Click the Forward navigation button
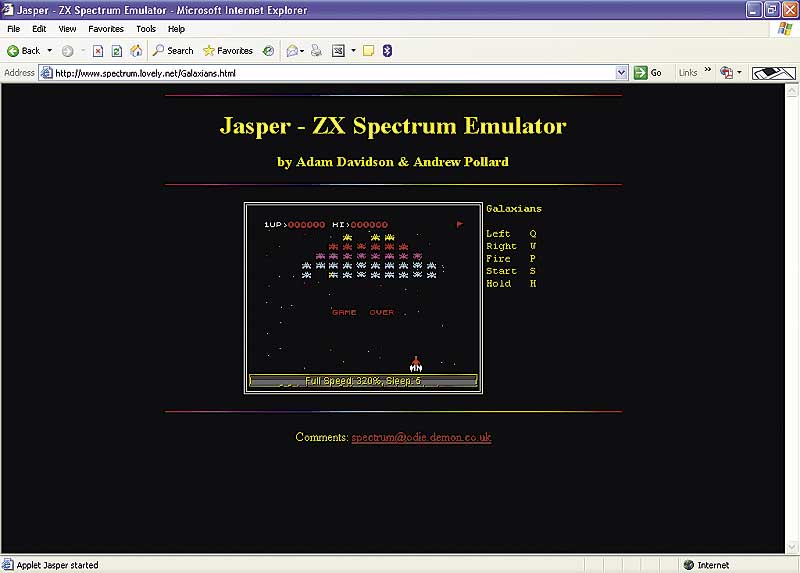 click(x=67, y=51)
